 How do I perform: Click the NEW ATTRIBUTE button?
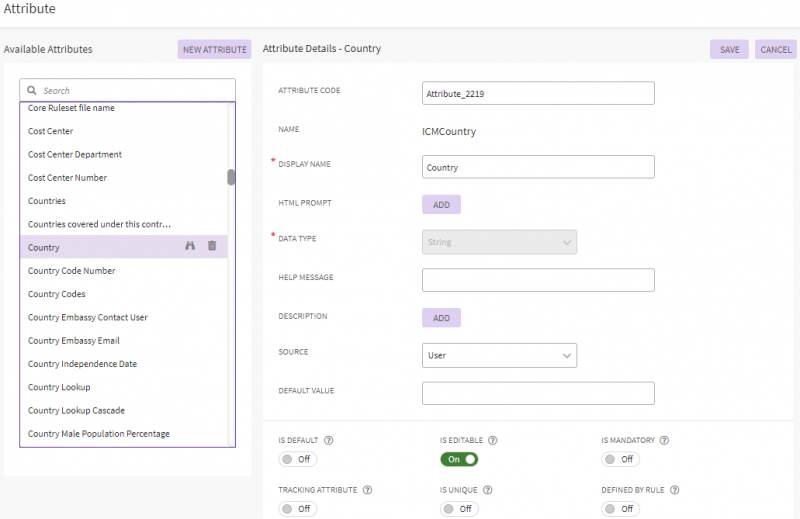[214, 50]
